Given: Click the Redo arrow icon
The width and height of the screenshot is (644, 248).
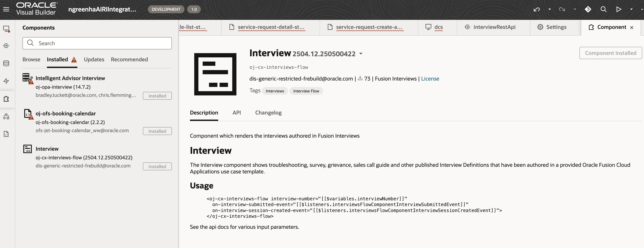Looking at the screenshot, I should coord(562,9).
